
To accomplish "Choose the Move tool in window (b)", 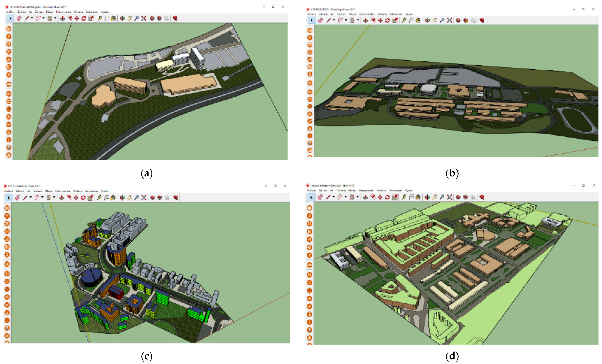I will click(x=380, y=21).
